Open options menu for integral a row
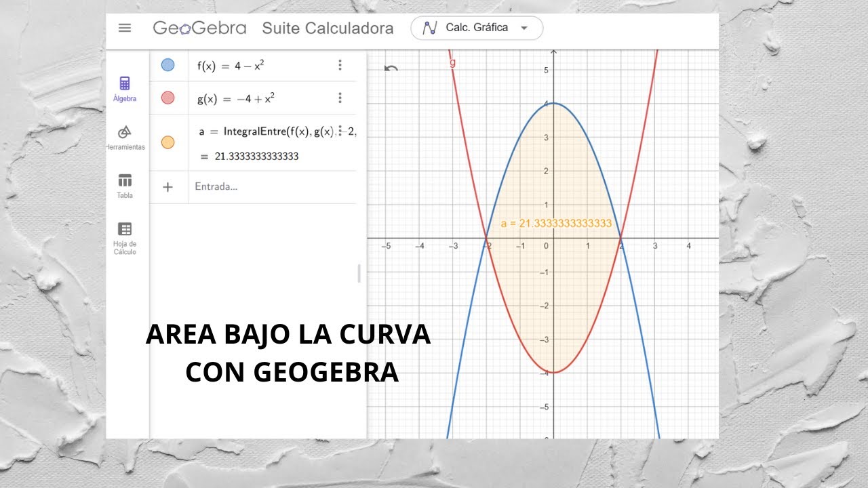Image resolution: width=868 pixels, height=488 pixels. [340, 131]
